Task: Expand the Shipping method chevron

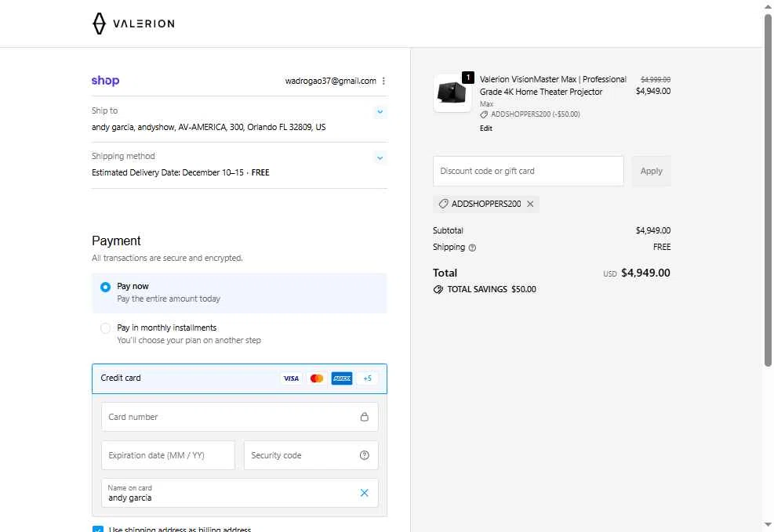Action: (x=380, y=157)
